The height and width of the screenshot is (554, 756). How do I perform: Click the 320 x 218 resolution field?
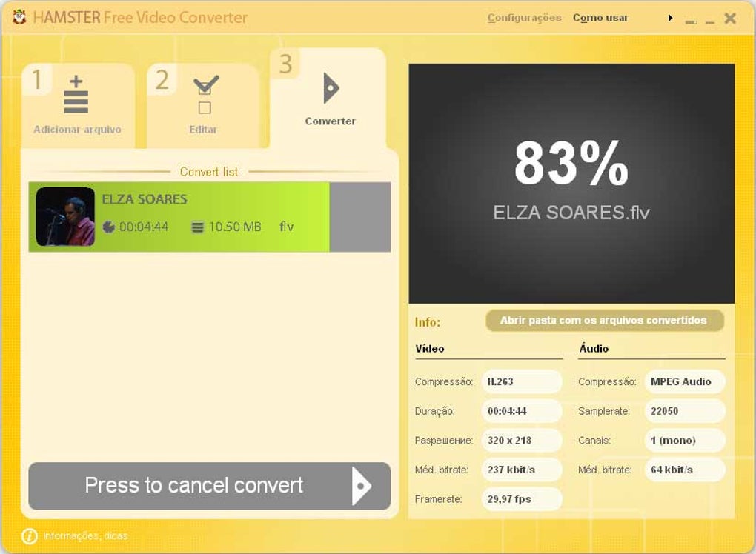(521, 440)
